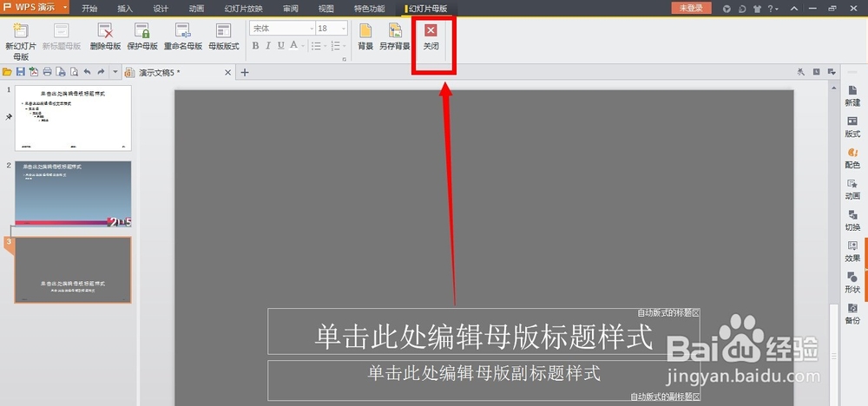This screenshot has width=868, height=406.
Task: Click the export to PDF icon
Action: point(34,72)
